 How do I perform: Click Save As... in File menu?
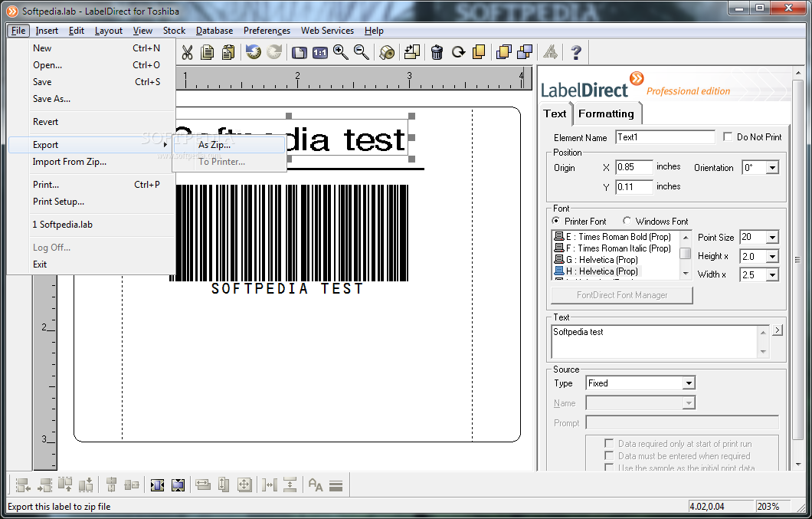tap(51, 99)
